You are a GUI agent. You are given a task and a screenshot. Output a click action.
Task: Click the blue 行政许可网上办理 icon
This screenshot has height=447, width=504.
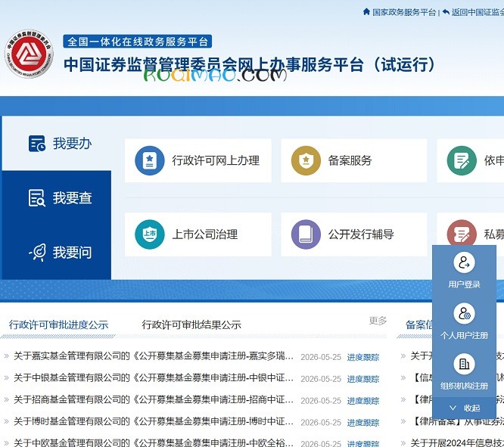pos(150,160)
